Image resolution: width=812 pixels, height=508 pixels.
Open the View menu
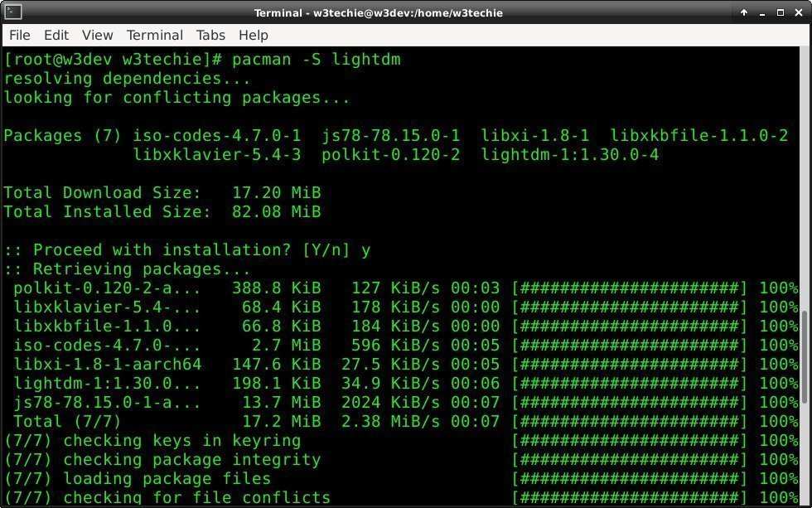pos(97,35)
